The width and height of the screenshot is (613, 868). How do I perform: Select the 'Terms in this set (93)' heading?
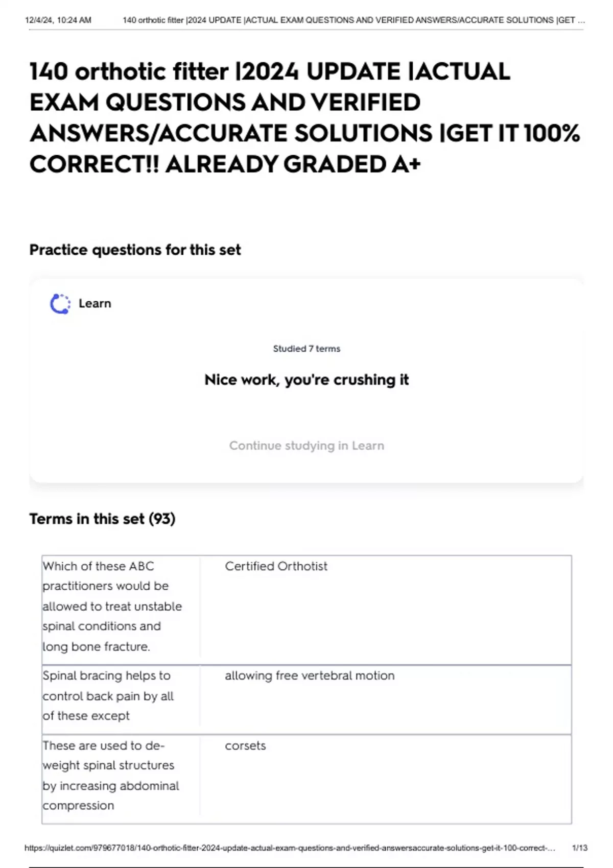102,519
